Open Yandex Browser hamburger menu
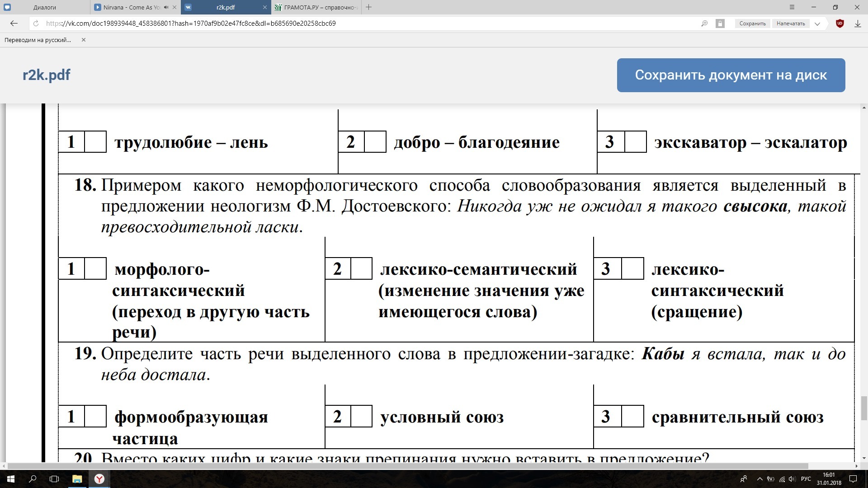This screenshot has width=868, height=488. tap(792, 7)
